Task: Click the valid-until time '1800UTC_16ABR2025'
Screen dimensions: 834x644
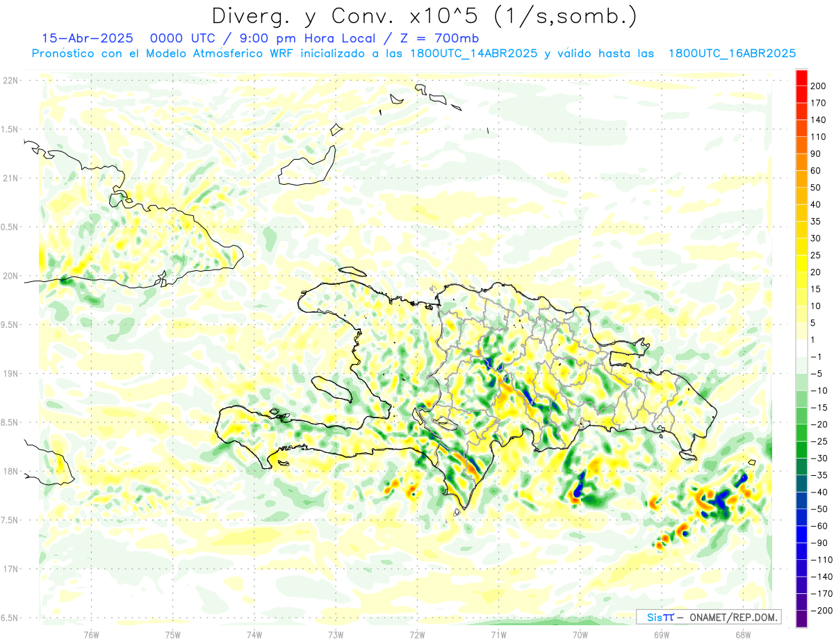Action: click(x=731, y=53)
